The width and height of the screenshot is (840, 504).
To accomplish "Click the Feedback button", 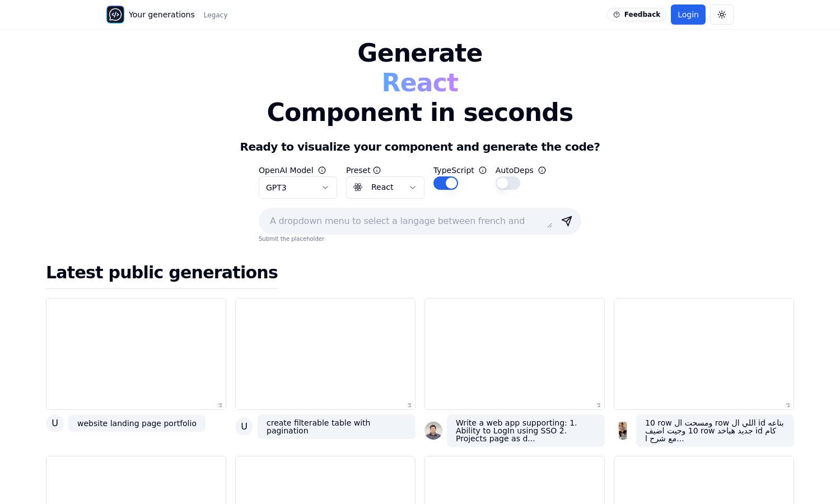I will tap(637, 15).
